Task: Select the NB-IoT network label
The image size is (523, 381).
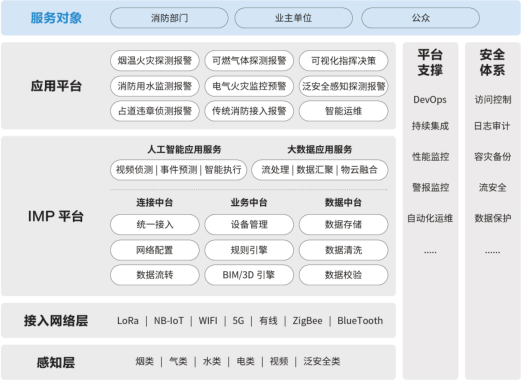Action: (169, 321)
